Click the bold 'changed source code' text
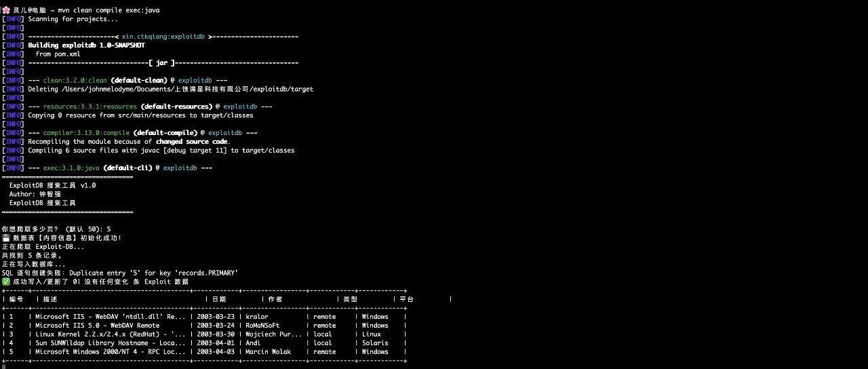The width and height of the screenshot is (868, 369). (x=192, y=141)
